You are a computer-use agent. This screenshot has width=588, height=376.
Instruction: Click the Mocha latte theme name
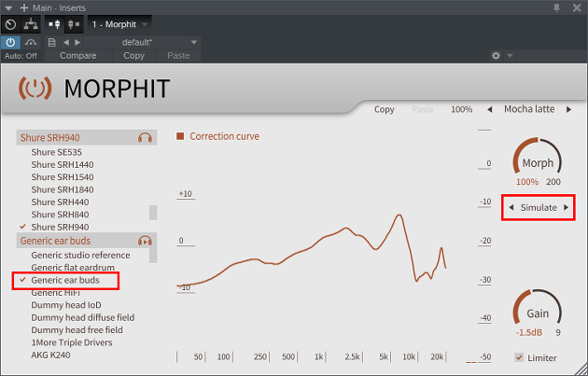(x=529, y=109)
